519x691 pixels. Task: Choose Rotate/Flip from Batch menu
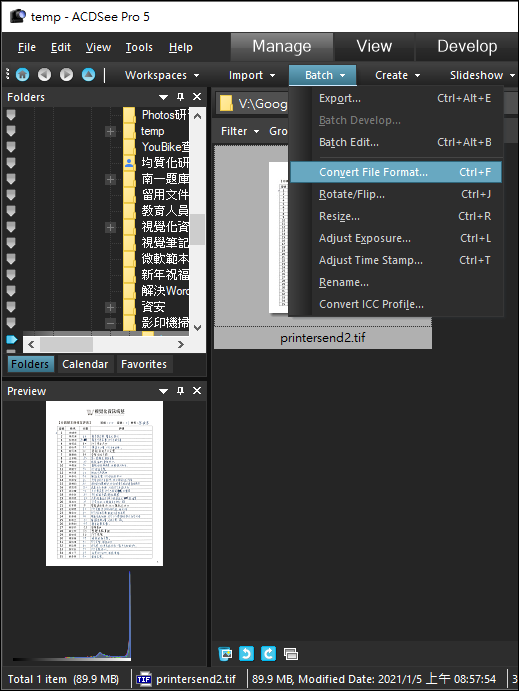coord(396,194)
